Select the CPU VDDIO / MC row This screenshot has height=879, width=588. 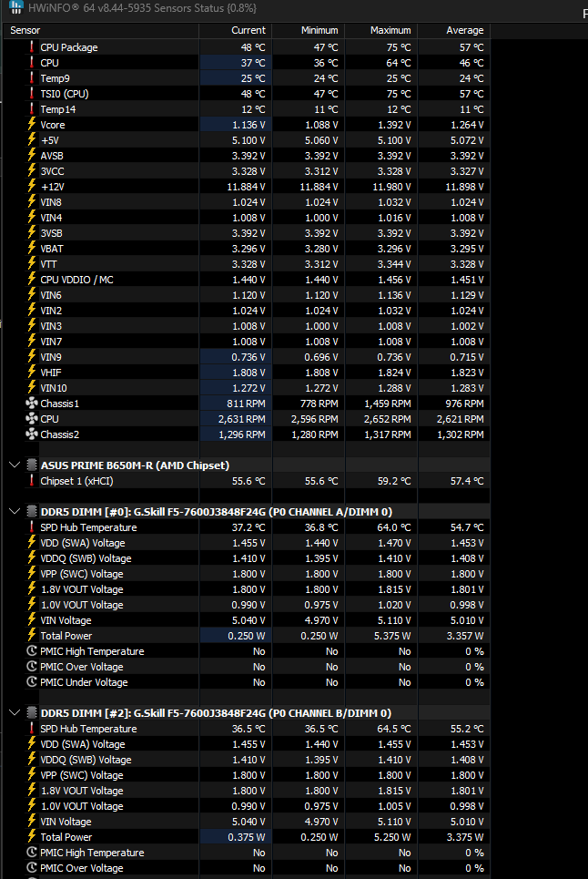(247, 279)
